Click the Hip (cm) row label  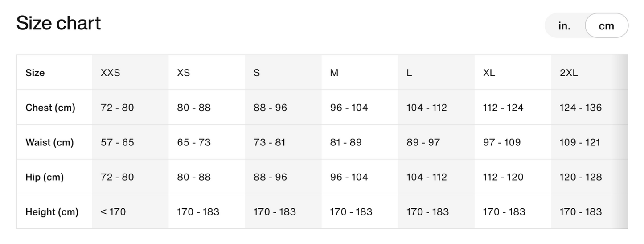coord(45,177)
